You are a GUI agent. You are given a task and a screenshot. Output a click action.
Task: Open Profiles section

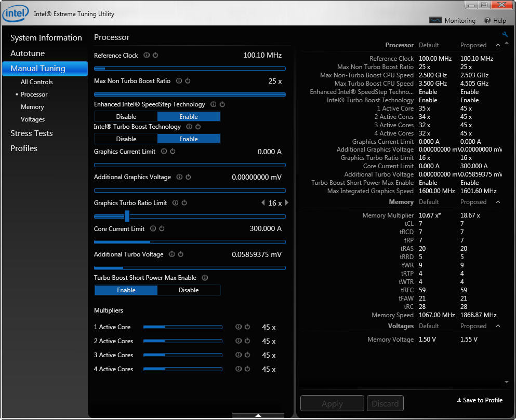tap(24, 148)
